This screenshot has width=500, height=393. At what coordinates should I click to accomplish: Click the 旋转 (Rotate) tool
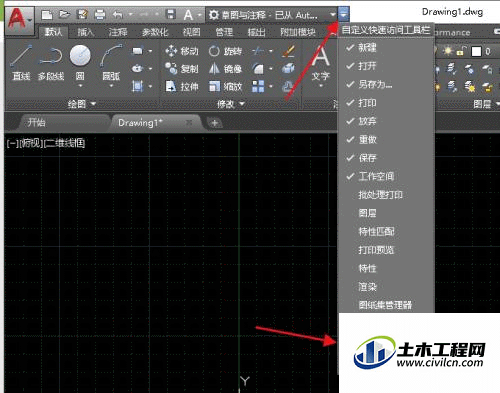click(225, 51)
